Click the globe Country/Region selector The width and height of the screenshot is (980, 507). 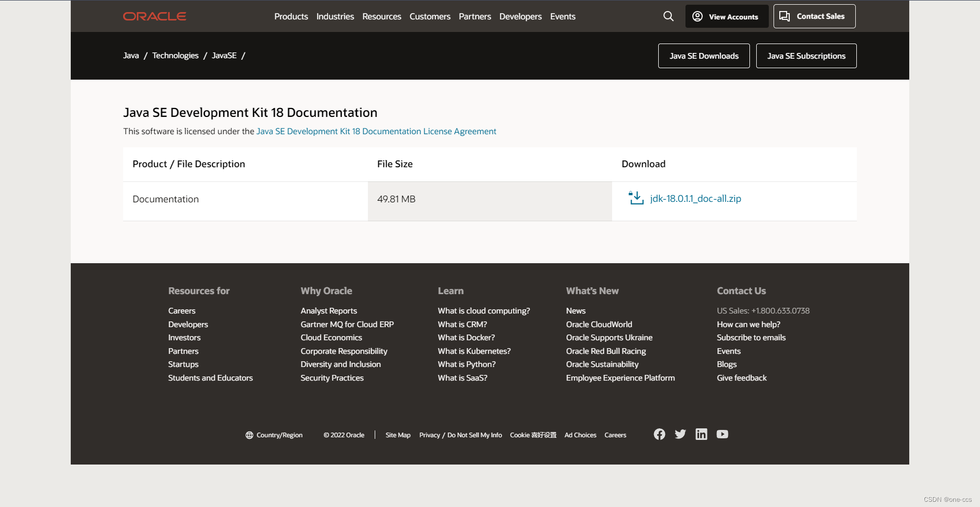tap(274, 435)
